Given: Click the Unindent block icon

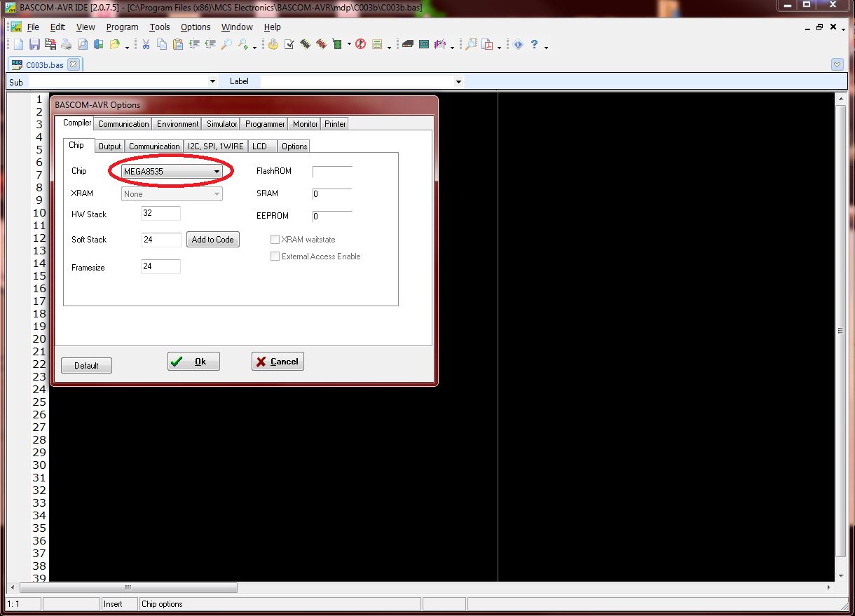Looking at the screenshot, I should coord(210,45).
